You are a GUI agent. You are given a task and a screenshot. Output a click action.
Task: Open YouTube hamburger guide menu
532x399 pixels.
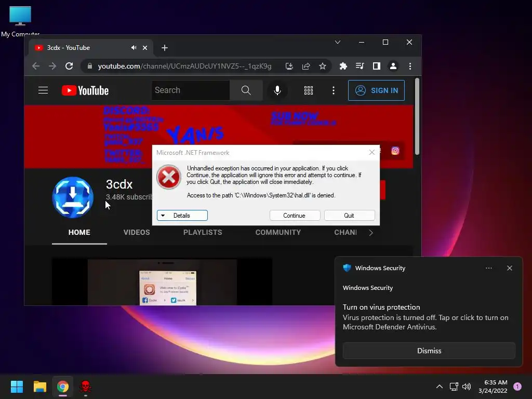pos(43,90)
